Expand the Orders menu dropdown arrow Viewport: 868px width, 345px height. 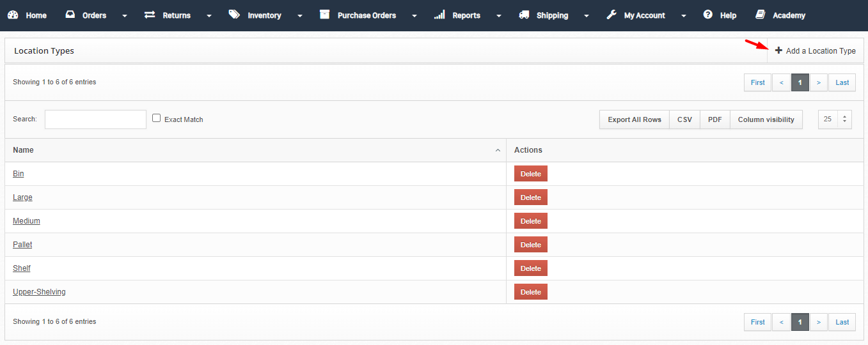125,15
